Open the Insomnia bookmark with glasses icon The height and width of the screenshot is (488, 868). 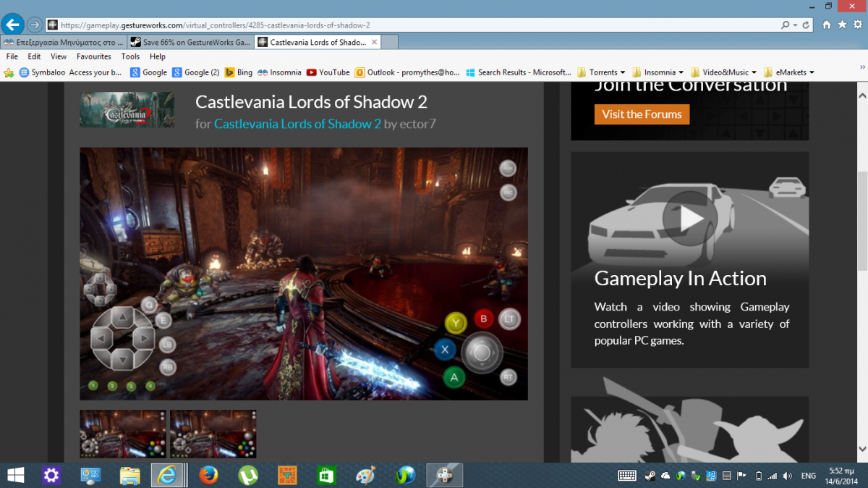click(x=279, y=72)
